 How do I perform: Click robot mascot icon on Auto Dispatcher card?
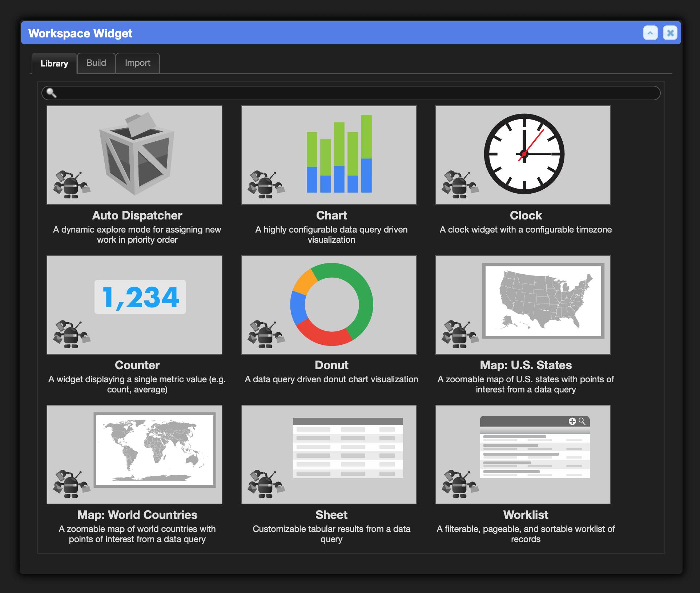[72, 185]
